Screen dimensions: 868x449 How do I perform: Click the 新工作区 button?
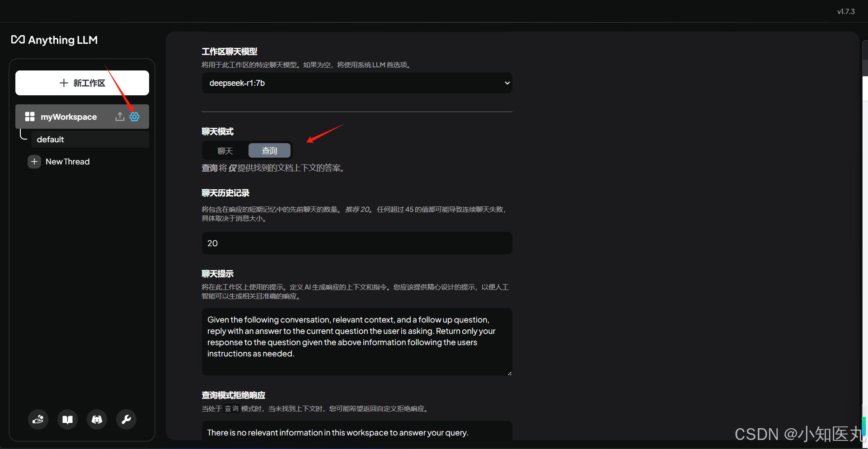[x=82, y=83]
